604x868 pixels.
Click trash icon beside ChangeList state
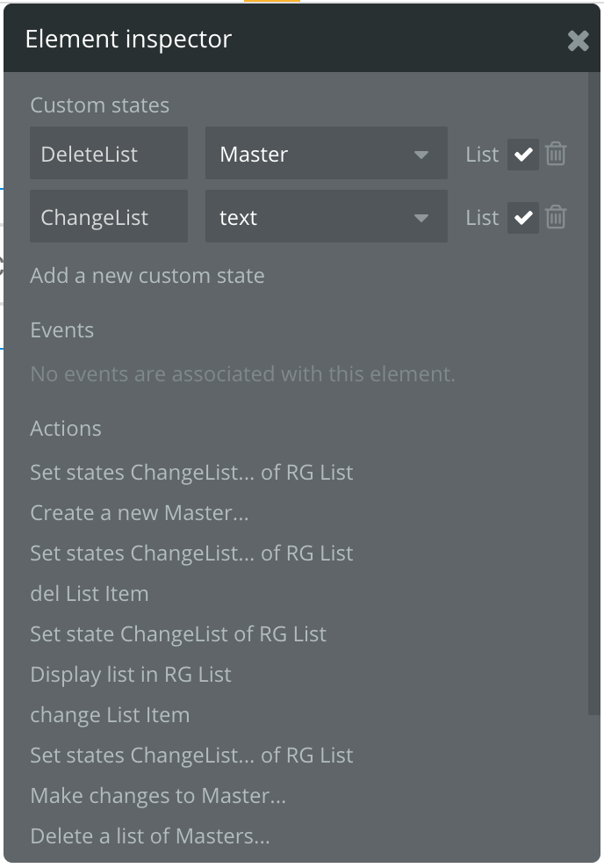(x=556, y=218)
